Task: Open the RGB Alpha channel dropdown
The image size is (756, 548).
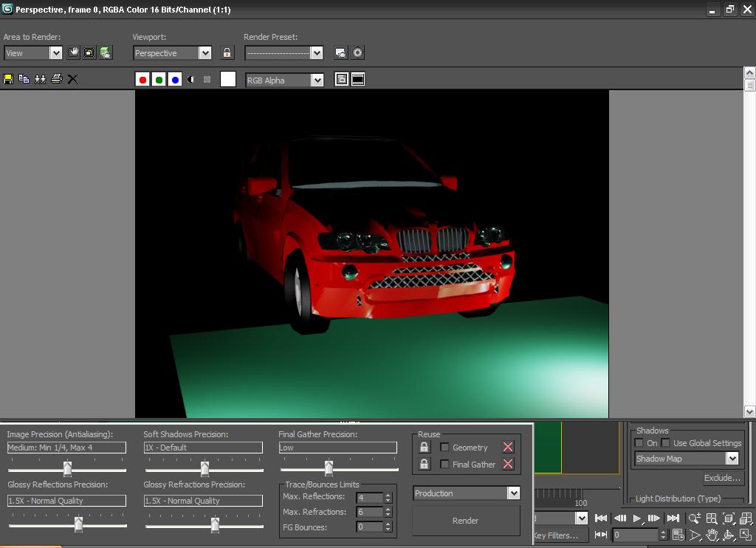Action: coord(284,80)
